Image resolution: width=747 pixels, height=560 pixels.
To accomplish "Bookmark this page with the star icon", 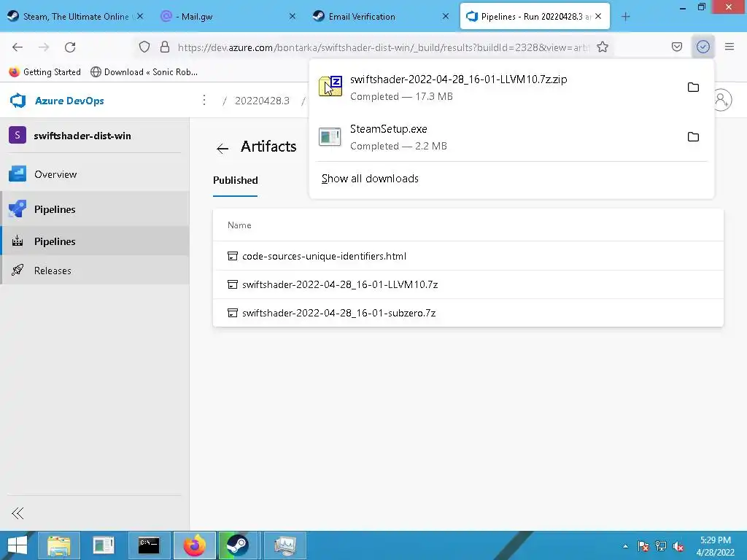I will pyautogui.click(x=603, y=47).
